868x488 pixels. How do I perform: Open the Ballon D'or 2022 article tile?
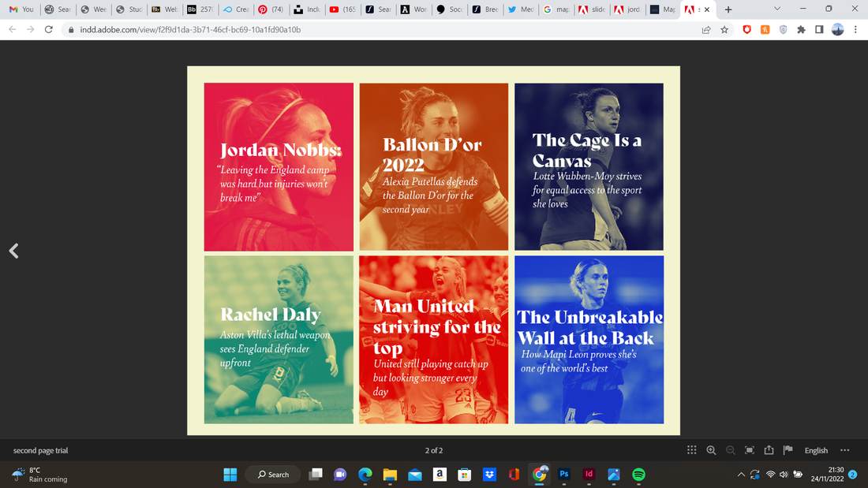(x=433, y=167)
